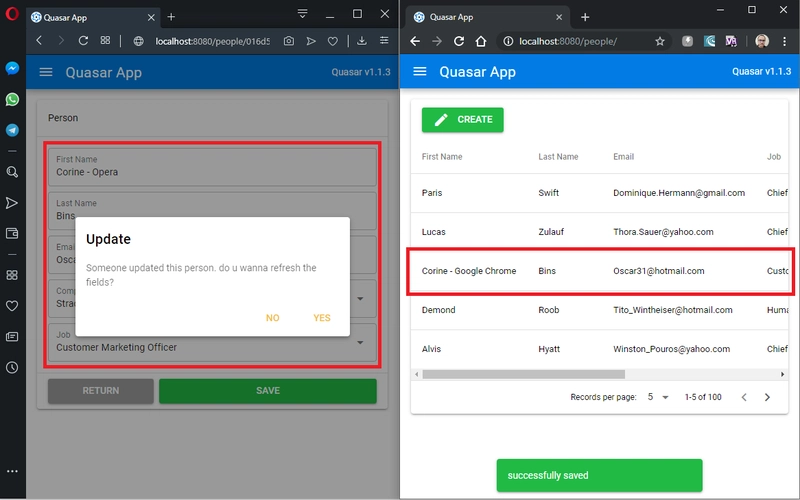Click the Chrome home icon

coord(481,41)
